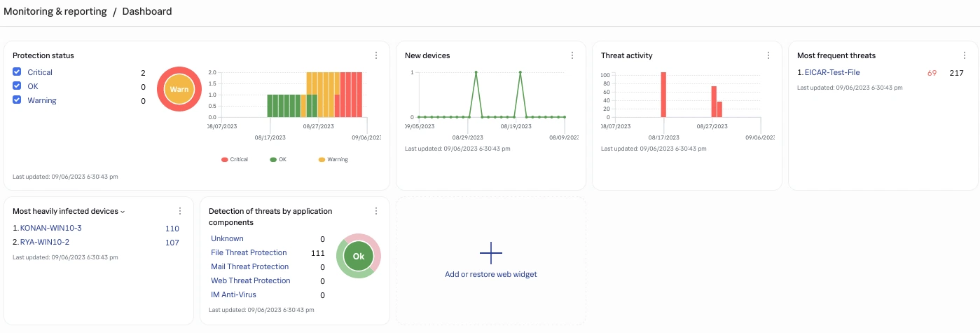This screenshot has height=333, width=980.
Task: Open the EICAR-Test-File threat link
Action: [832, 72]
